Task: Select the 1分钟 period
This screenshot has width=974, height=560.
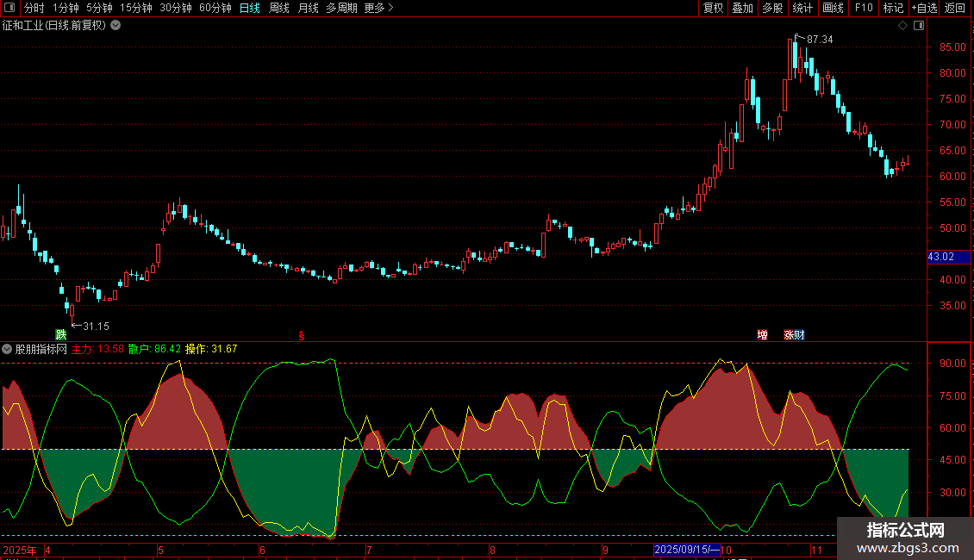Action: 66,8
